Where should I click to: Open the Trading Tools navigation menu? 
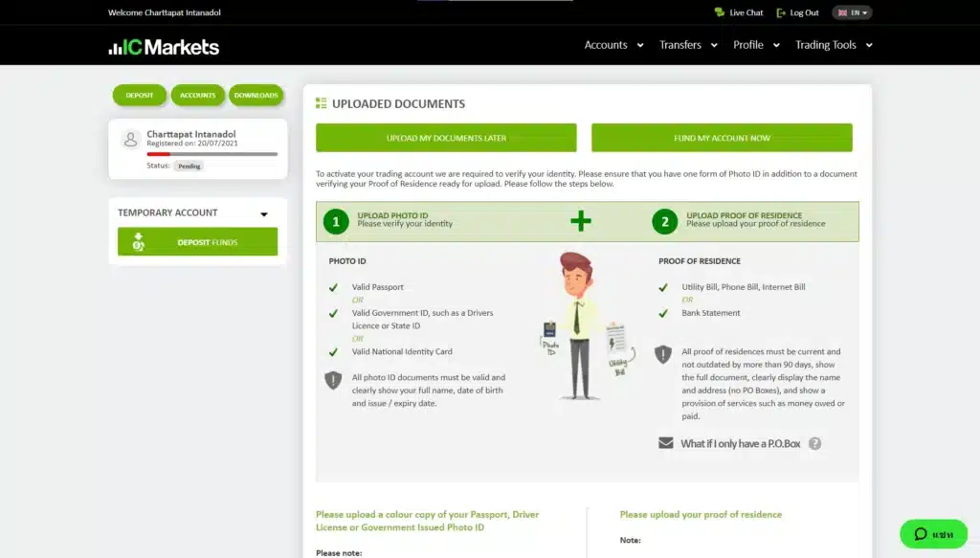click(x=834, y=45)
